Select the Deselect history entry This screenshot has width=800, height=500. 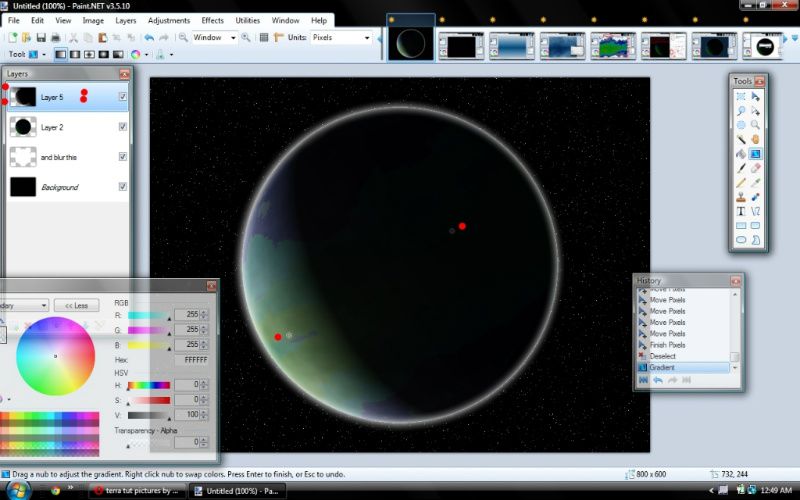click(684, 356)
